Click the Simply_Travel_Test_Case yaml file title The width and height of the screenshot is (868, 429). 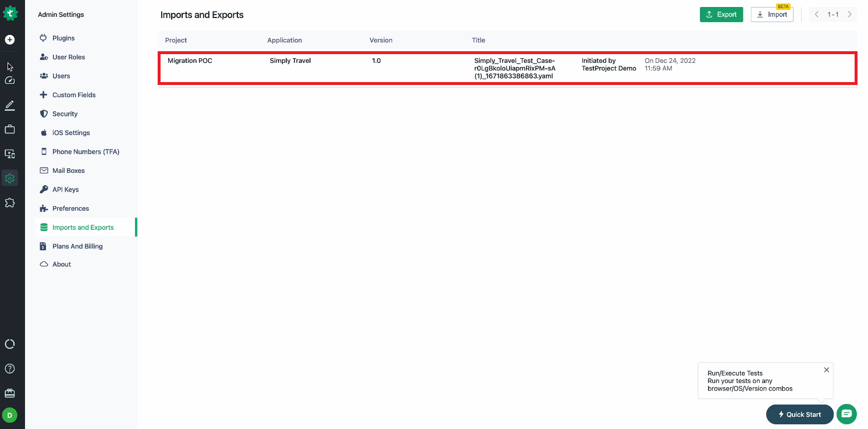tap(515, 68)
